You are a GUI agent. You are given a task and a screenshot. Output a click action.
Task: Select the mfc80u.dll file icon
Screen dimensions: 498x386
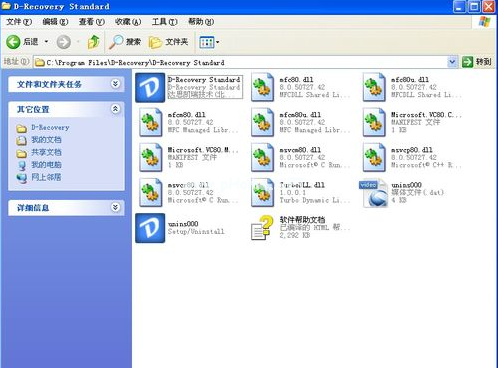(x=374, y=87)
